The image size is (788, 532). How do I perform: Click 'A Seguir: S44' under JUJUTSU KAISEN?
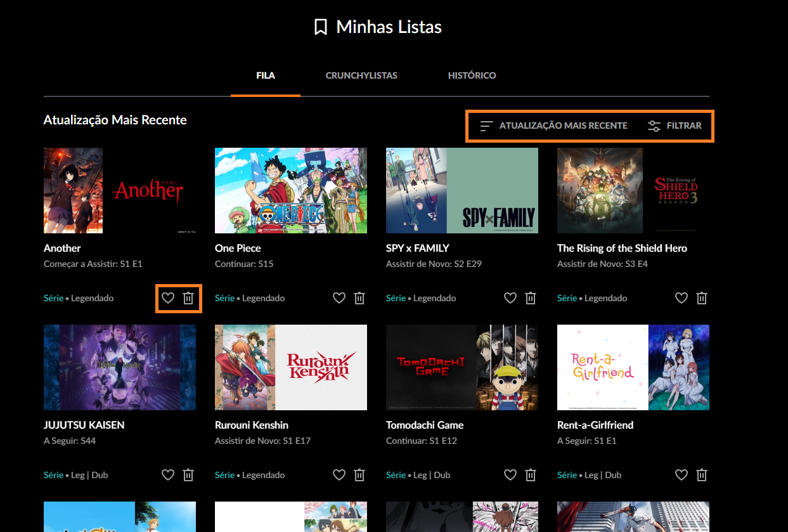tap(70, 441)
